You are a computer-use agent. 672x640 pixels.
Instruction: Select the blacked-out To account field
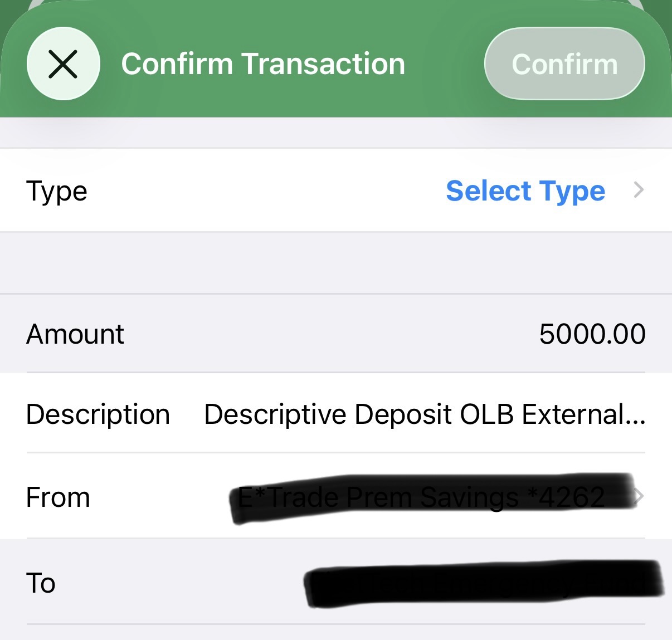click(483, 583)
